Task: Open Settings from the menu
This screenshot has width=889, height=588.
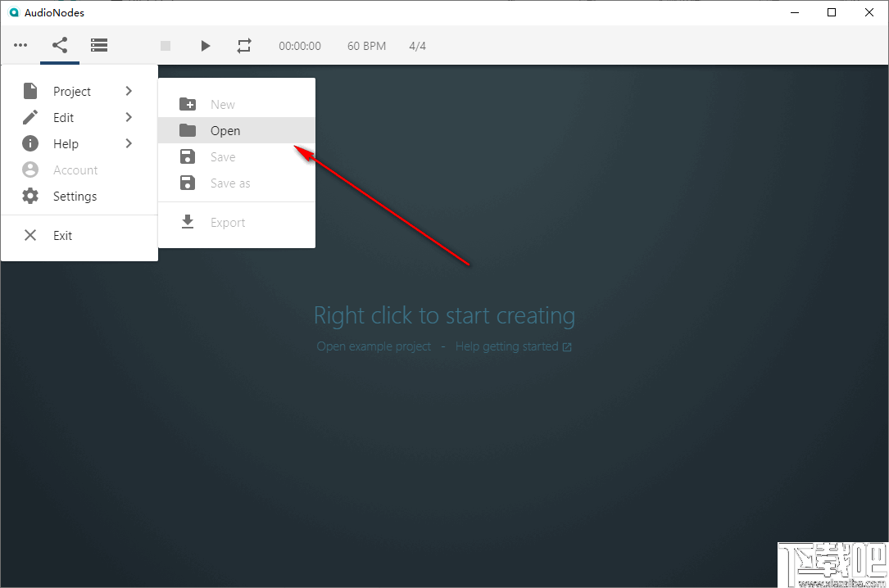Action: [79, 196]
